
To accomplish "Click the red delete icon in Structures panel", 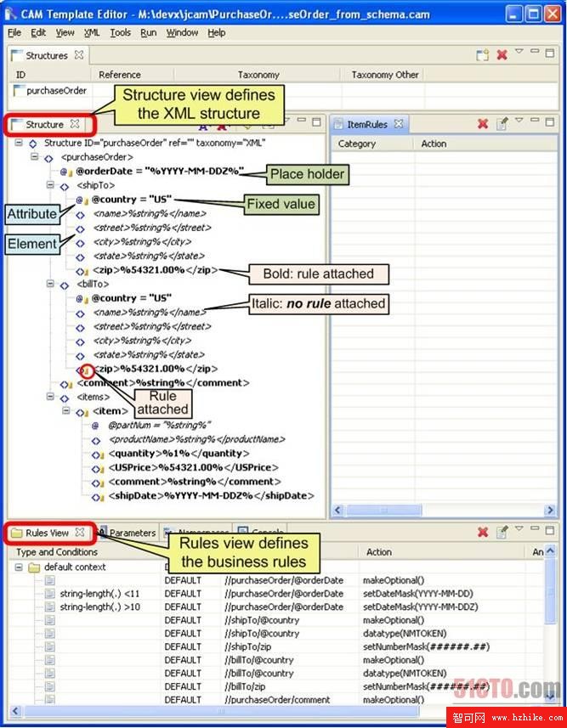I will pyautogui.click(x=502, y=55).
